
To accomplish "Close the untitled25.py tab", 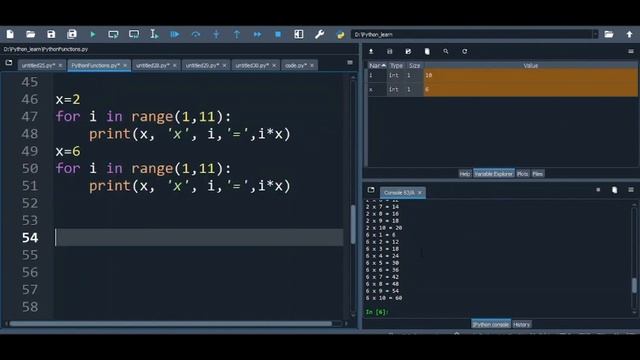I will (x=60, y=65).
